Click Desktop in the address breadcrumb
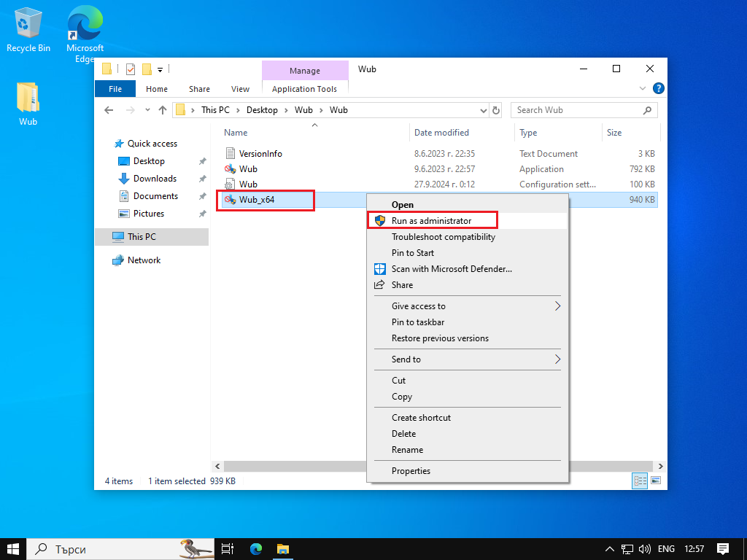 262,110
